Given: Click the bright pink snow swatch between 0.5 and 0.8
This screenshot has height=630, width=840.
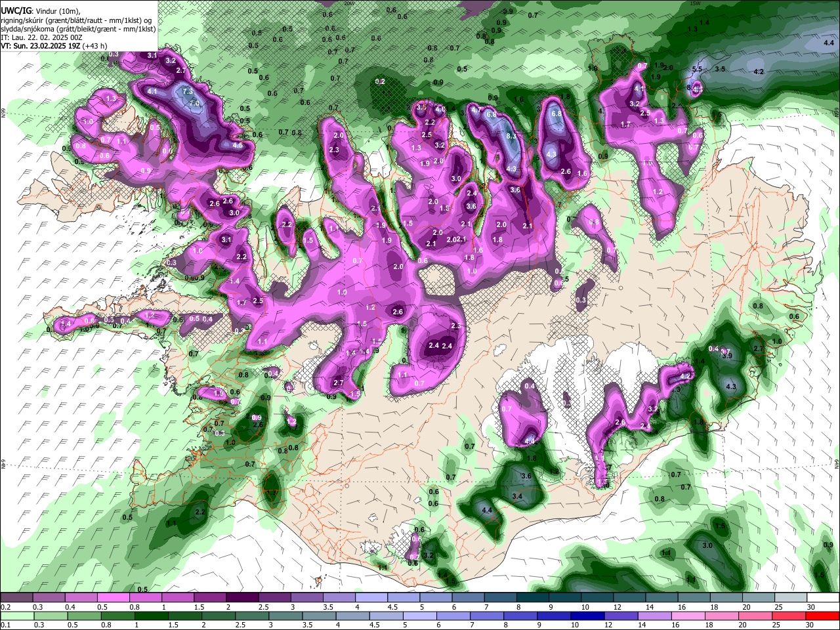Looking at the screenshot, I should coord(113,598).
